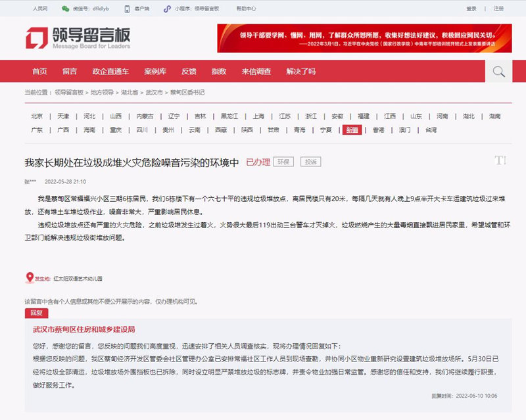526x420 pixels.
Task: Open the 留言 menu item
Action: [x=70, y=71]
